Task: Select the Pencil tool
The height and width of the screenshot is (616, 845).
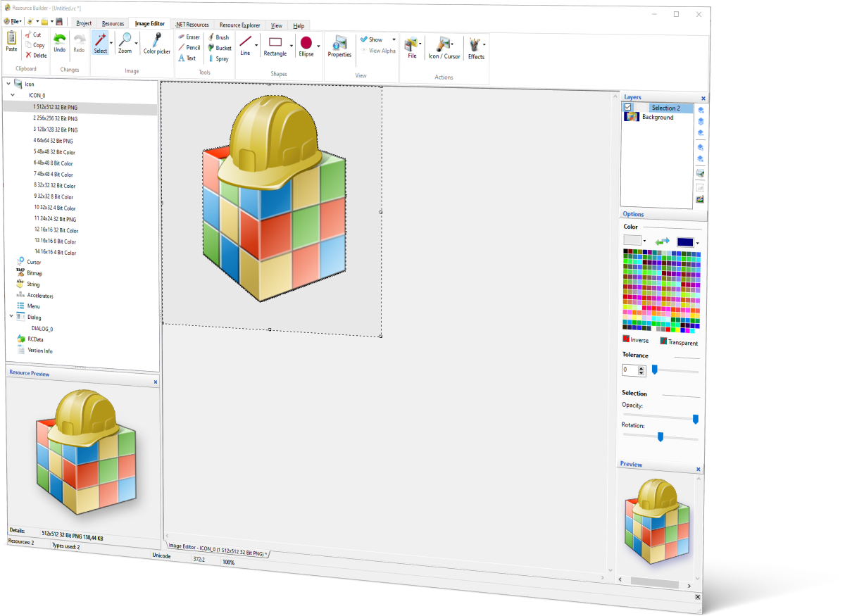Action: [x=189, y=48]
